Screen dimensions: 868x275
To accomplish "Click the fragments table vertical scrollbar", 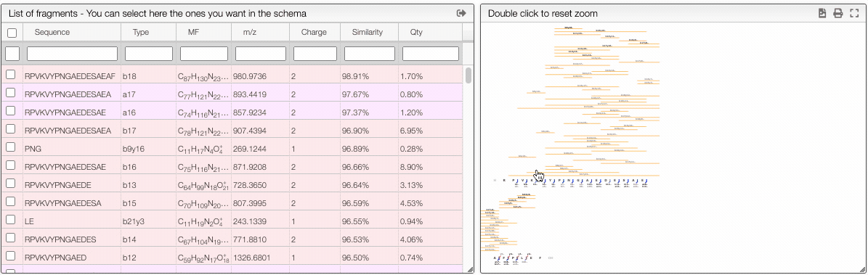I will [469, 75].
